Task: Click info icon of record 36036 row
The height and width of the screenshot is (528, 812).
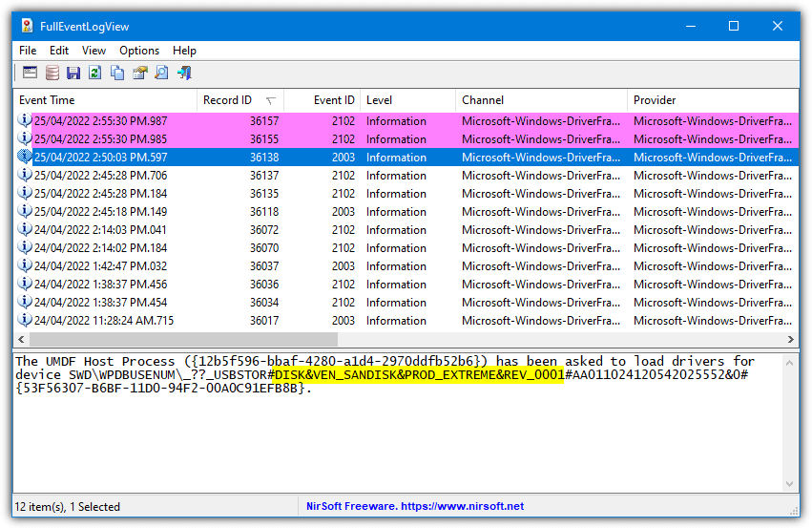Action: (x=25, y=284)
